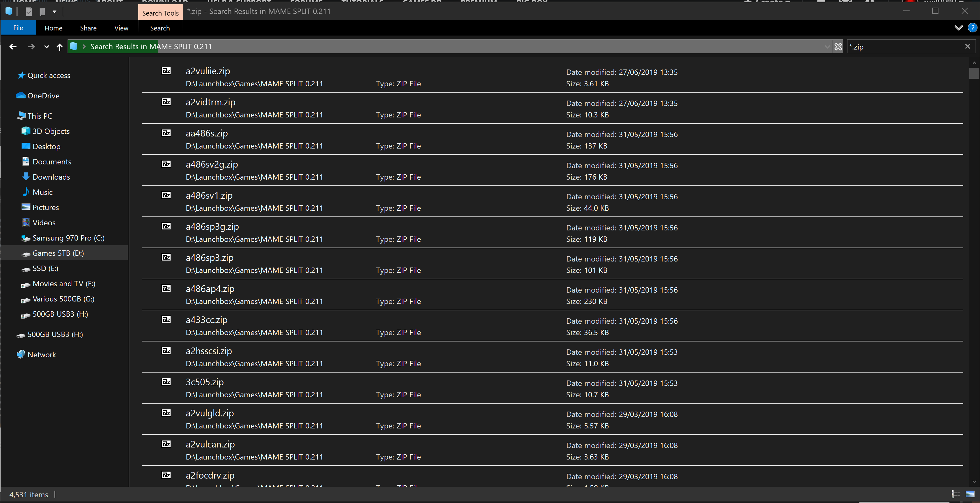Go back using the Back arrow
Screen dimensions: 980x503
click(13, 46)
